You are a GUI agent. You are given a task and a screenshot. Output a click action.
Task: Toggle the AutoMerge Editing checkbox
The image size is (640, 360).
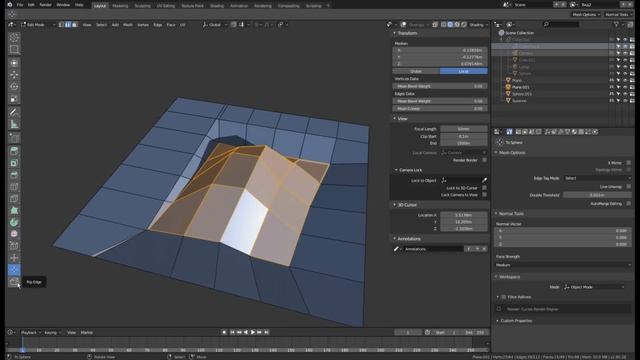(x=629, y=203)
